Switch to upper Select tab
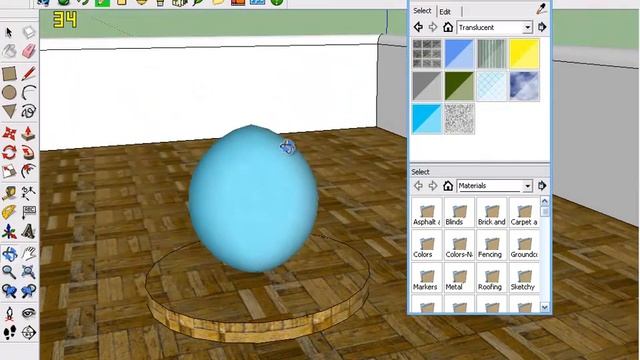Image resolution: width=640 pixels, height=360 pixels. pos(422,11)
